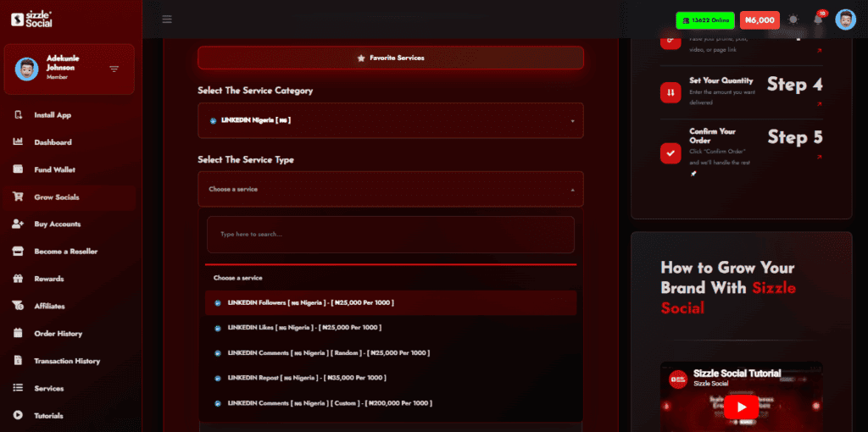Click the Affiliates funnel icon
The height and width of the screenshot is (432, 868).
[18, 306]
